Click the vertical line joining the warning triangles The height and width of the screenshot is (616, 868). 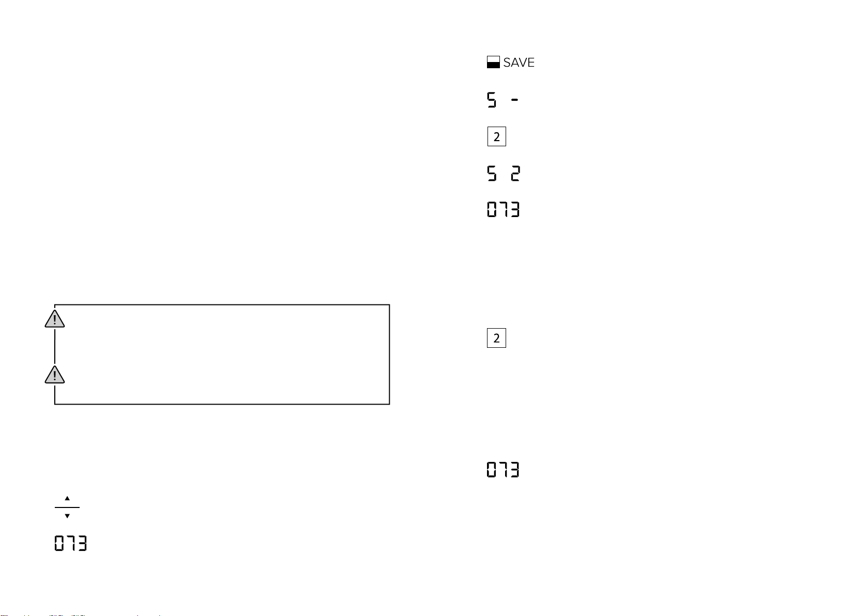[x=55, y=346]
